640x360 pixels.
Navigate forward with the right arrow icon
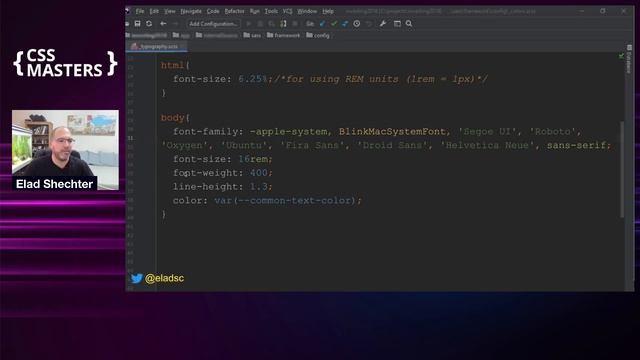pos(175,24)
